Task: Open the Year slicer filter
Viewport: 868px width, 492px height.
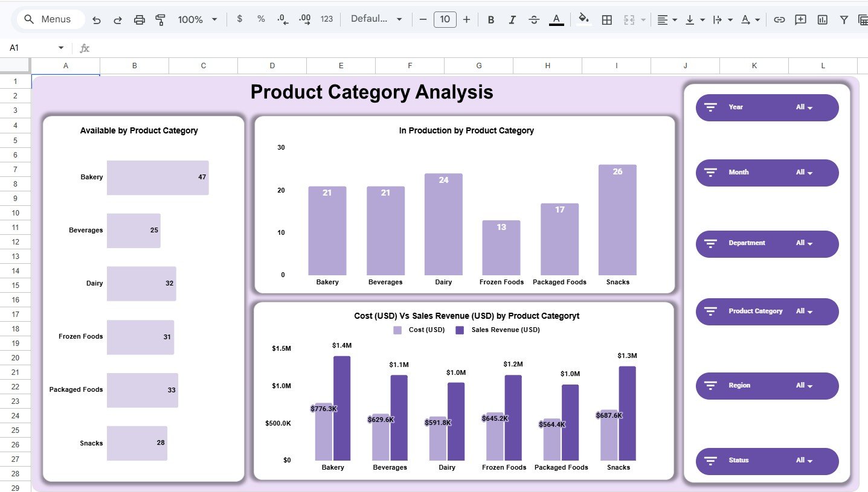Action: 767,107
